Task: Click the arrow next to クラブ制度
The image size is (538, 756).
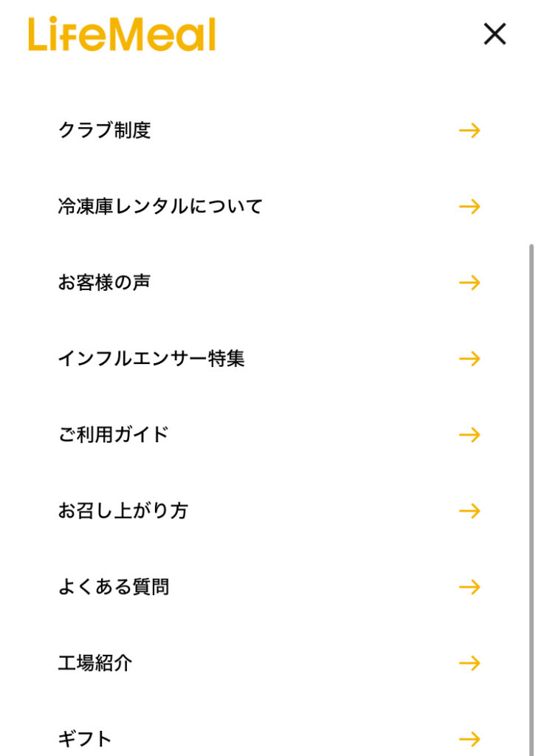Action: click(x=469, y=131)
